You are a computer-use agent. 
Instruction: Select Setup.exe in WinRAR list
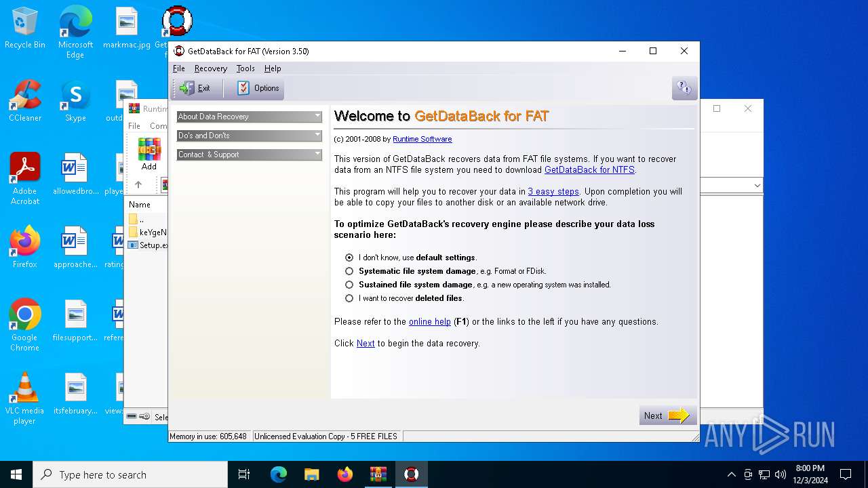coord(148,245)
